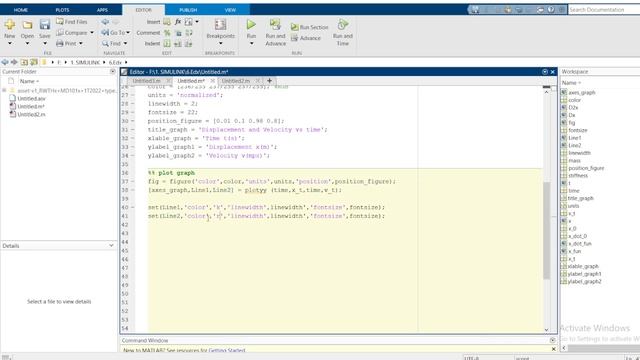Expand the asset zip folder in Current Folder
The width and height of the screenshot is (640, 360).
pyautogui.click(x=4, y=90)
